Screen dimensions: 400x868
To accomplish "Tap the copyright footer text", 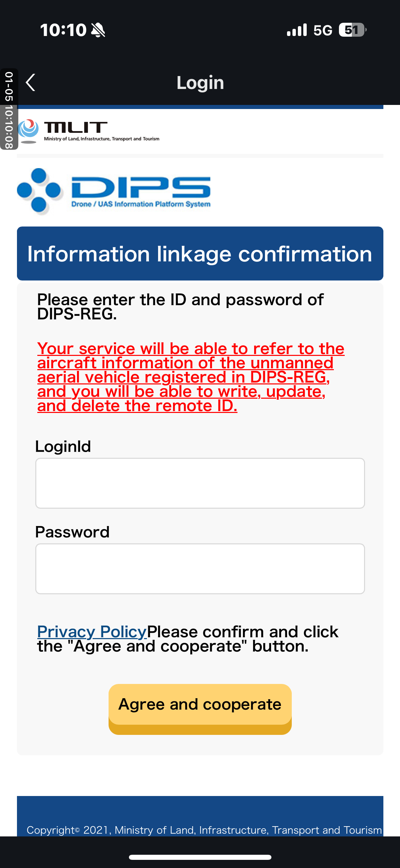I will click(204, 830).
